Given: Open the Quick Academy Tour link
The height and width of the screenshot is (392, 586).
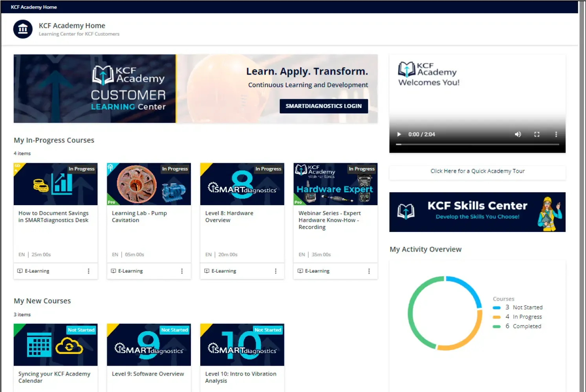Looking at the screenshot, I should (477, 171).
